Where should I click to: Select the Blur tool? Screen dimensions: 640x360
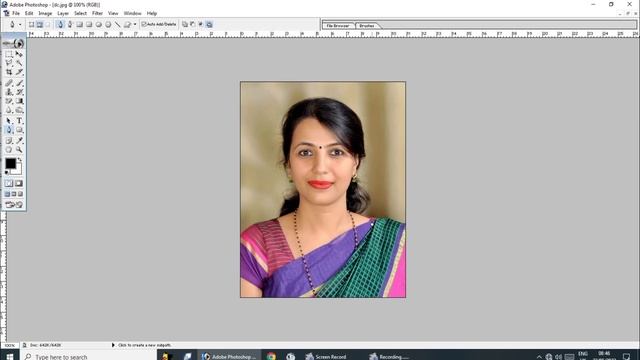(x=9, y=110)
